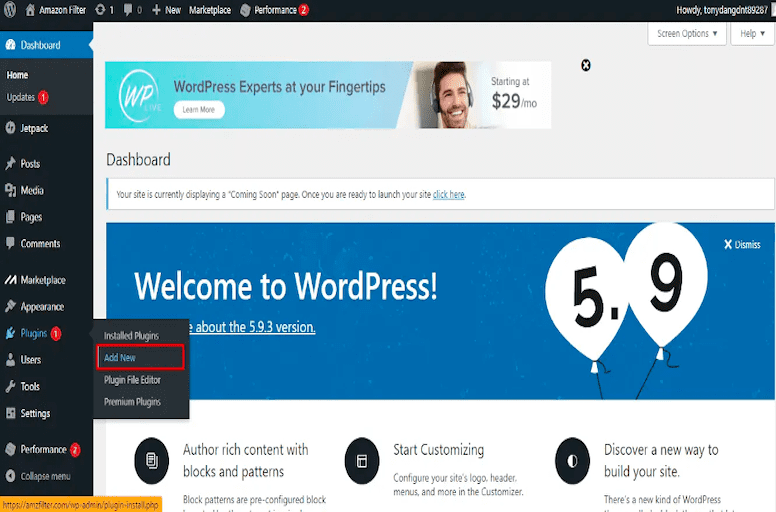The image size is (776, 512).
Task: Click the Jetpack icon in sidebar
Action: [10, 128]
